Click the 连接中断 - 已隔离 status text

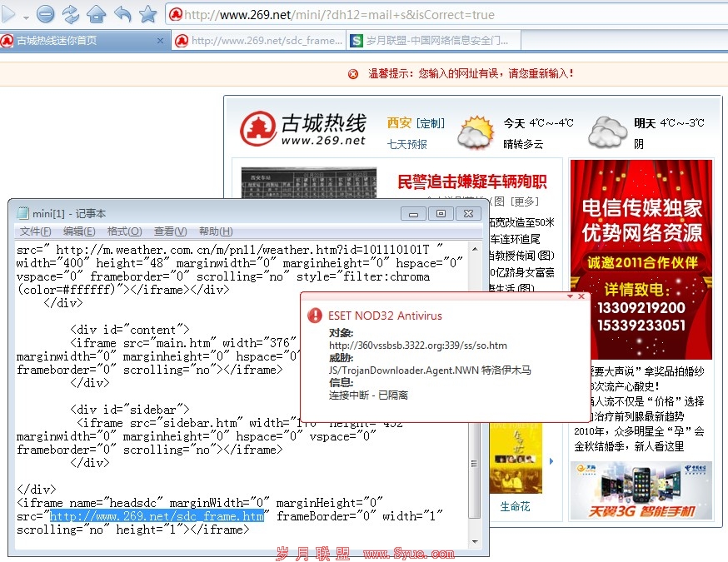coord(369,395)
